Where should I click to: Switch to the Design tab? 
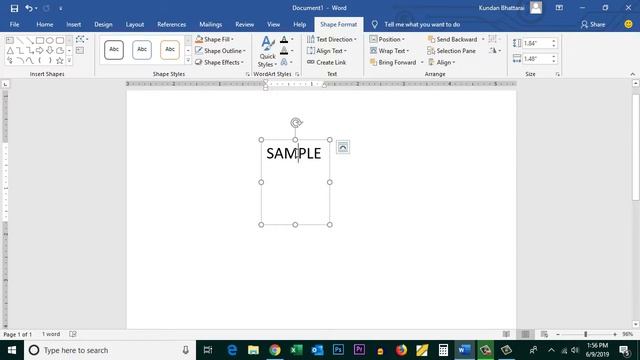pyautogui.click(x=103, y=24)
